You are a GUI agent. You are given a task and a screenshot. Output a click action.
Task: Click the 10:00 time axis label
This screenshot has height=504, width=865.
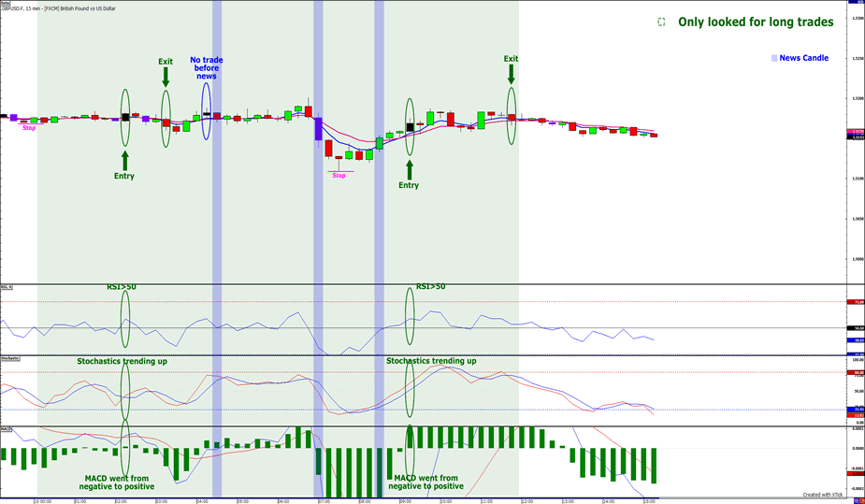pos(446,501)
